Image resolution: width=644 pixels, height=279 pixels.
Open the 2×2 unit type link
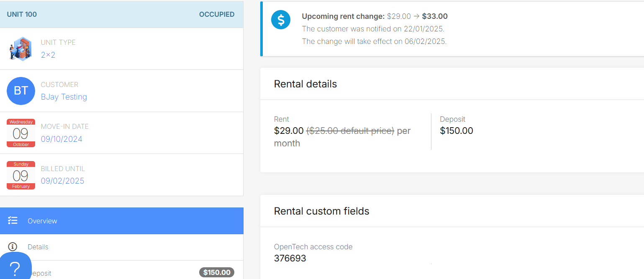pos(48,55)
